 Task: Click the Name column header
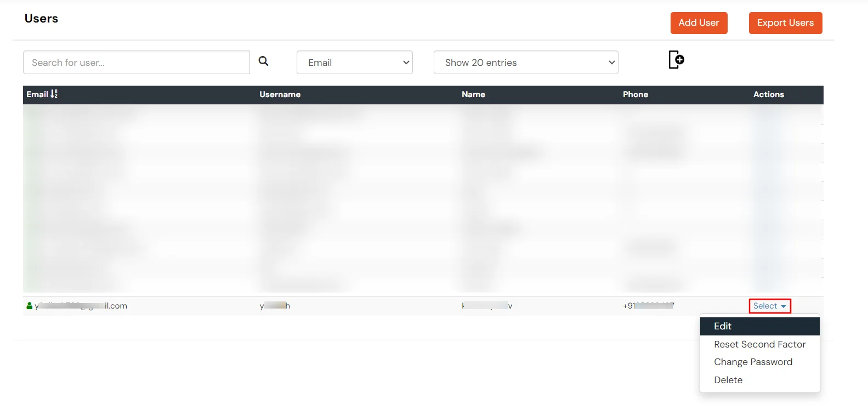pos(473,94)
